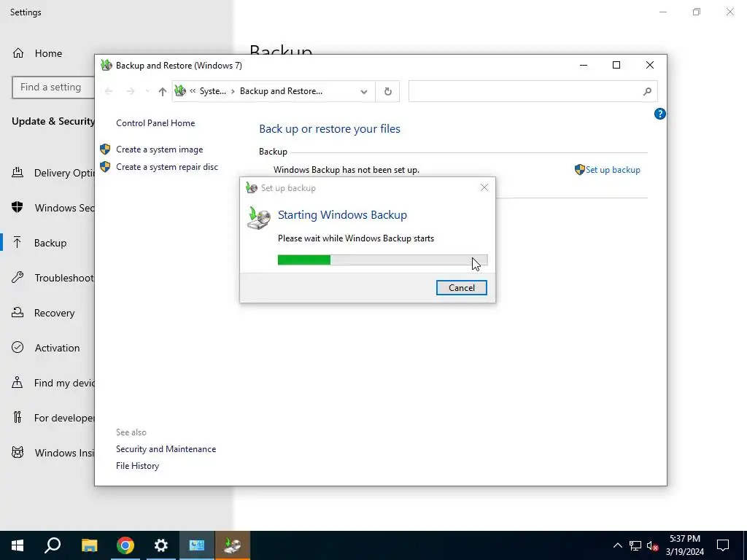Open For developers in Settings sidebar
Screen dimensions: 747x560
coord(53,418)
